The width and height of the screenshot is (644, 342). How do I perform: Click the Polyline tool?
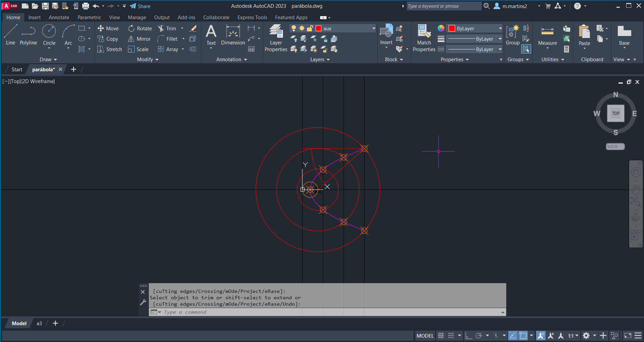coord(28,35)
